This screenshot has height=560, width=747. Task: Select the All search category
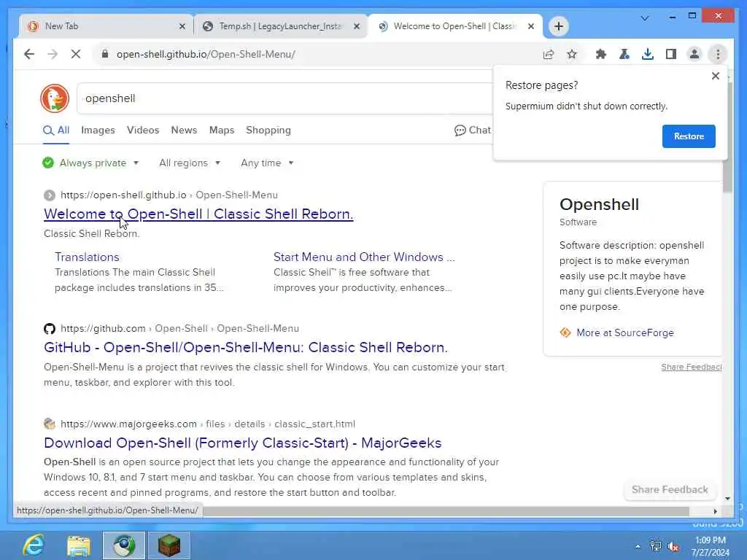click(56, 131)
